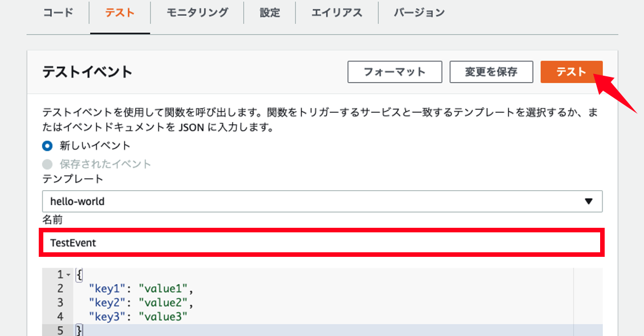
Task: Click the "key1" text in the JSON editor
Action: tap(107, 289)
